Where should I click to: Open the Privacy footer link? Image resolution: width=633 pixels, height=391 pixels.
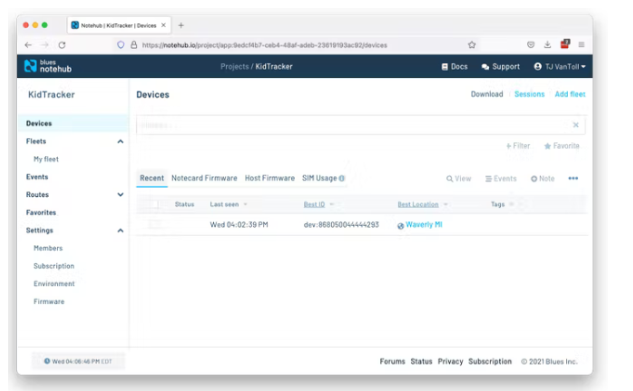pyautogui.click(x=450, y=361)
